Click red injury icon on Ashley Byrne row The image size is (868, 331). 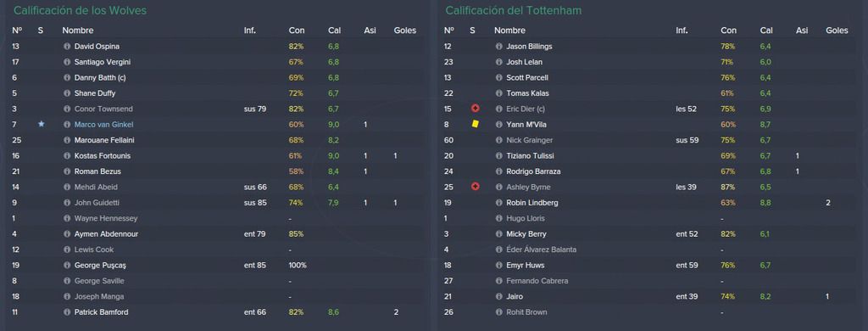point(475,187)
